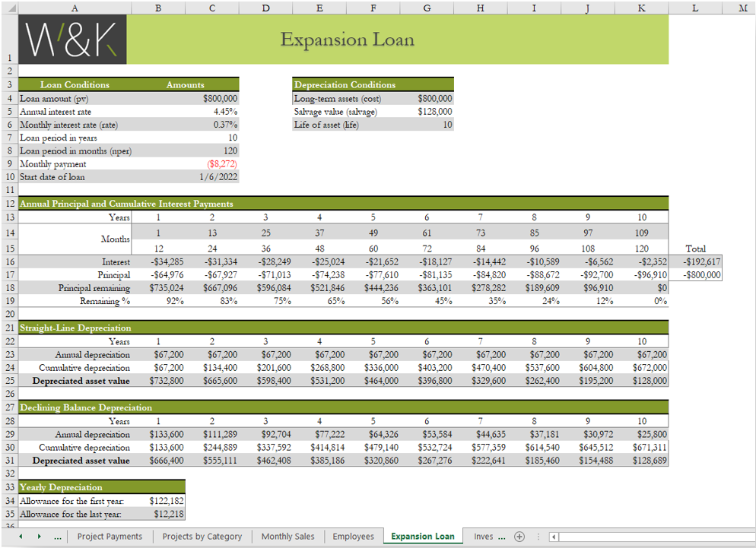Open the Projects by Category sheet

(x=202, y=536)
